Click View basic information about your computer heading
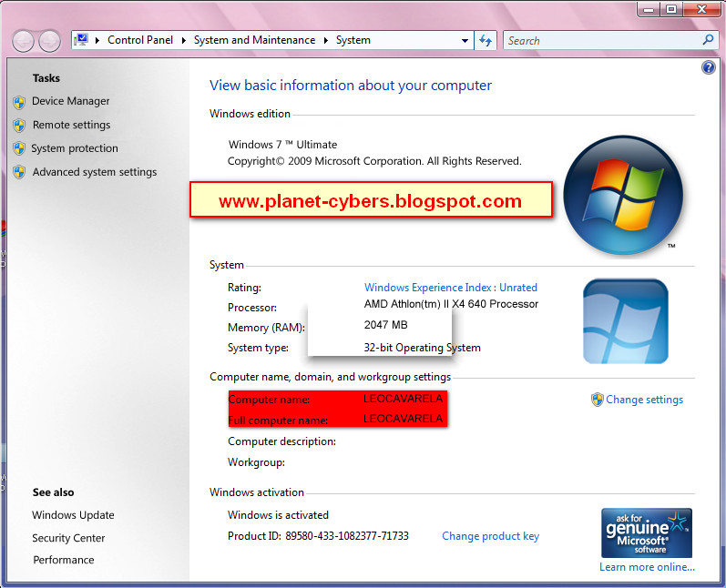 pos(351,86)
